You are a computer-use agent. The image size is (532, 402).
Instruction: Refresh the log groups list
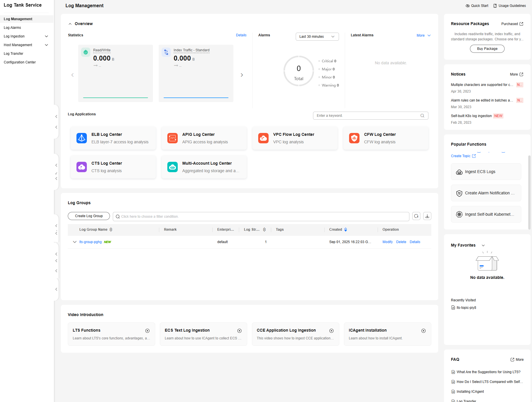pyautogui.click(x=416, y=216)
